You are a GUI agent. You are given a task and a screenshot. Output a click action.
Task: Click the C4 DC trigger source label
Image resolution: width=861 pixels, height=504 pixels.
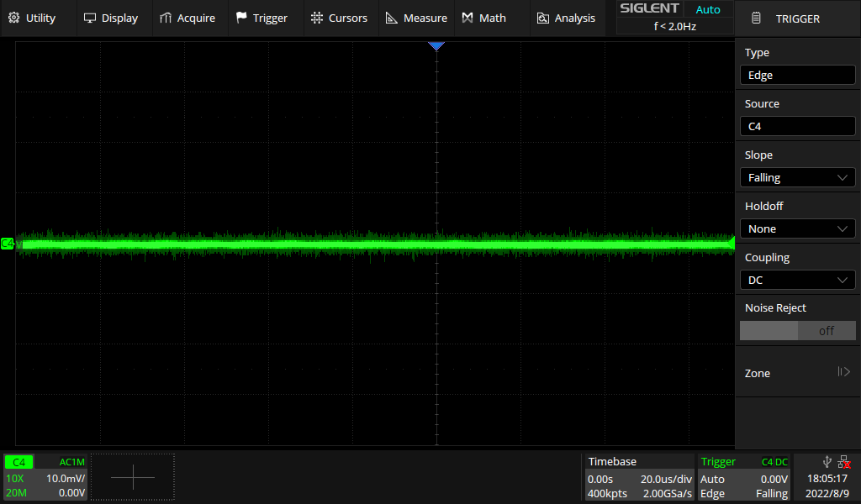pyautogui.click(x=774, y=462)
